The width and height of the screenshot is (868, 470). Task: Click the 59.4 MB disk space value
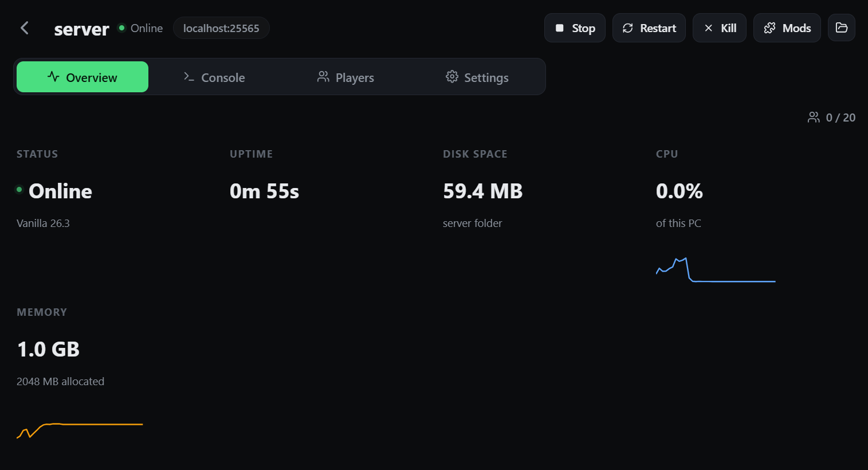pos(482,191)
